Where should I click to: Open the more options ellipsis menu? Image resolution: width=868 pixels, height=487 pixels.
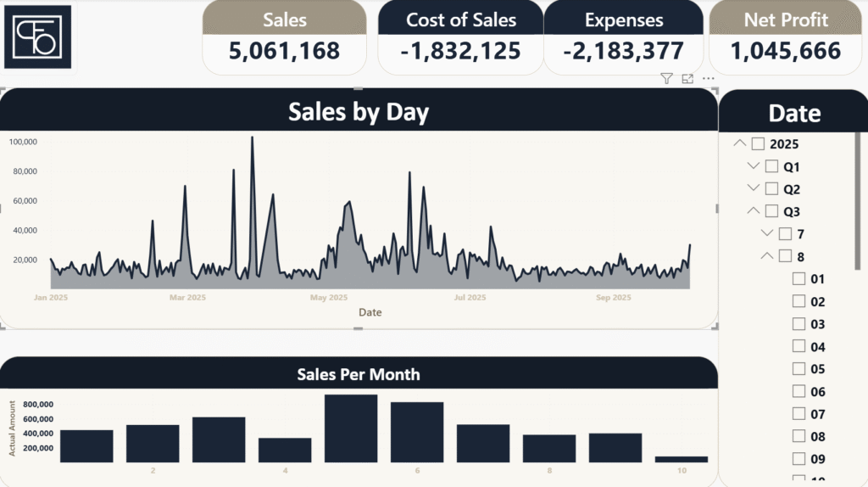click(709, 79)
